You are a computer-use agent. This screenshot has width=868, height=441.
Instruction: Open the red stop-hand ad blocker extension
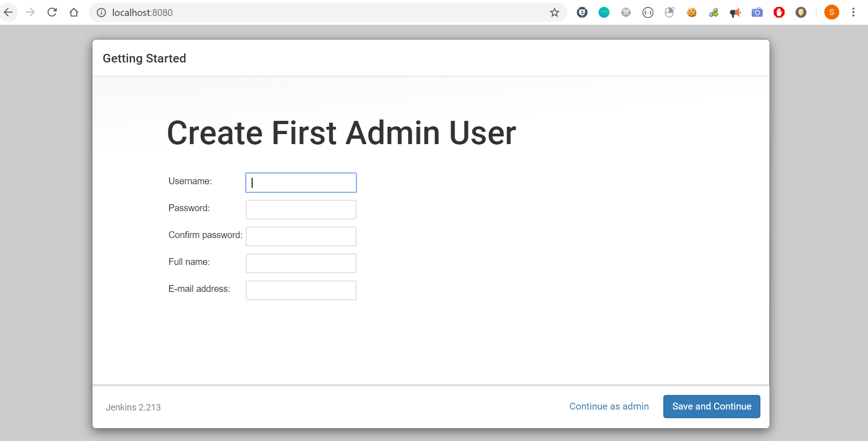coord(779,12)
